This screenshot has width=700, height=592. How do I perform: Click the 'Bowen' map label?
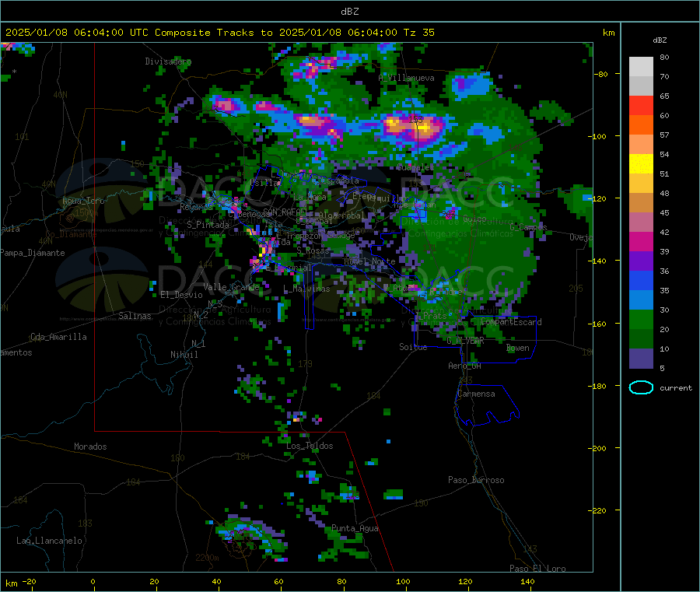coord(518,348)
